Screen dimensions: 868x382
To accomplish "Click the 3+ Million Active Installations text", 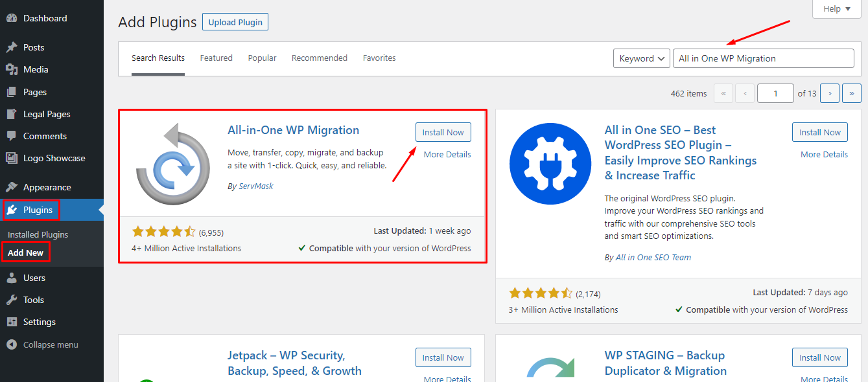I will pyautogui.click(x=563, y=309).
